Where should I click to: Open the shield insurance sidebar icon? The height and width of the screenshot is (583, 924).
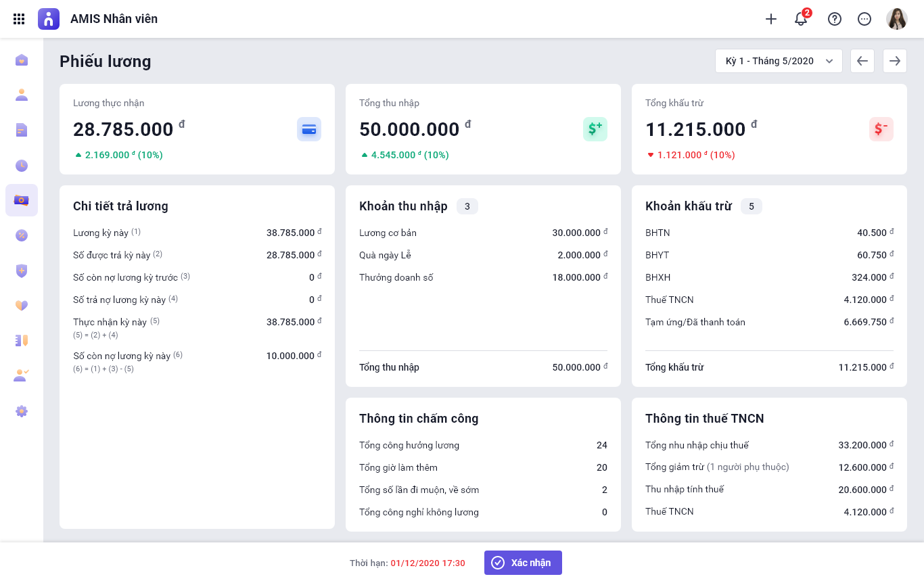[x=22, y=271]
